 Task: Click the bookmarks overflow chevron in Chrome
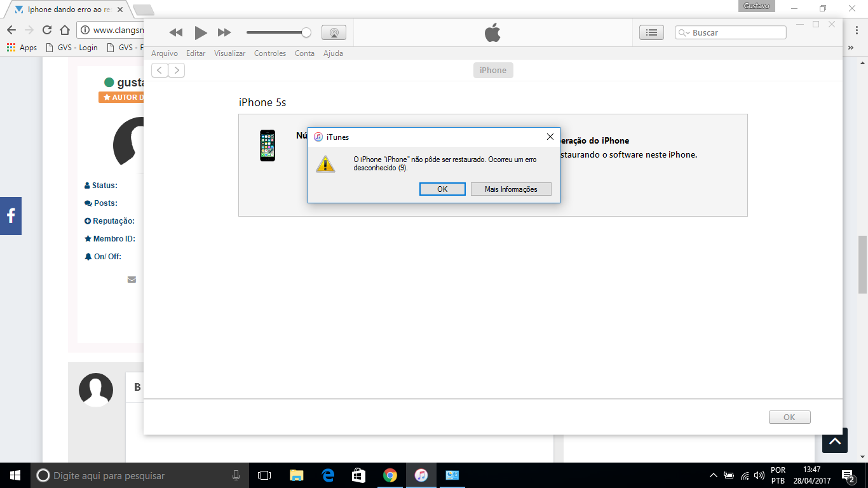click(x=851, y=48)
